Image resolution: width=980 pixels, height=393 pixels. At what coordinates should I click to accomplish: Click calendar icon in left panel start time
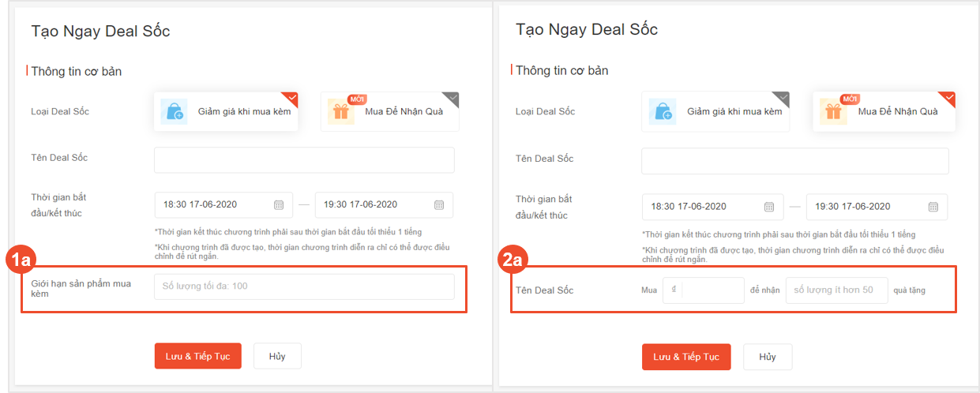(279, 205)
